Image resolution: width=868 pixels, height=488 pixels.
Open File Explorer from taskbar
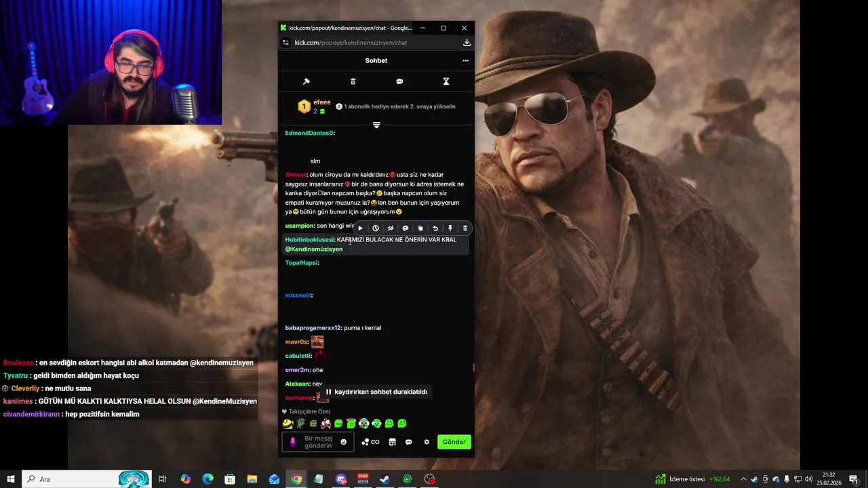pyautogui.click(x=252, y=479)
